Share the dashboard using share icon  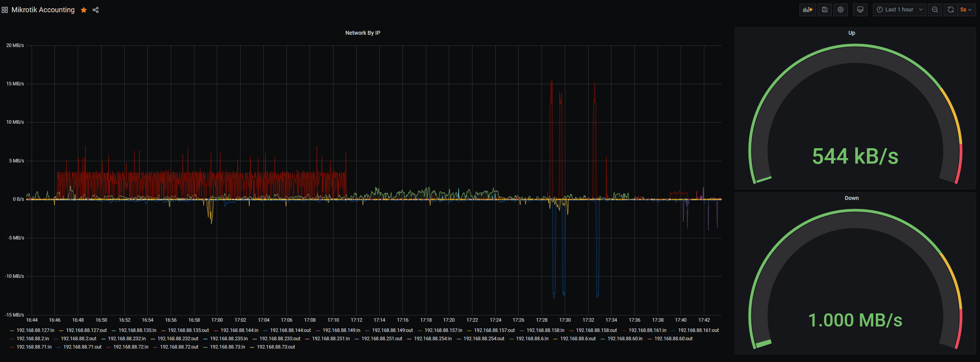[96, 10]
